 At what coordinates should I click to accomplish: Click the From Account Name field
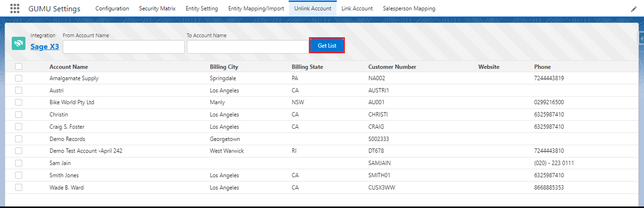point(123,47)
